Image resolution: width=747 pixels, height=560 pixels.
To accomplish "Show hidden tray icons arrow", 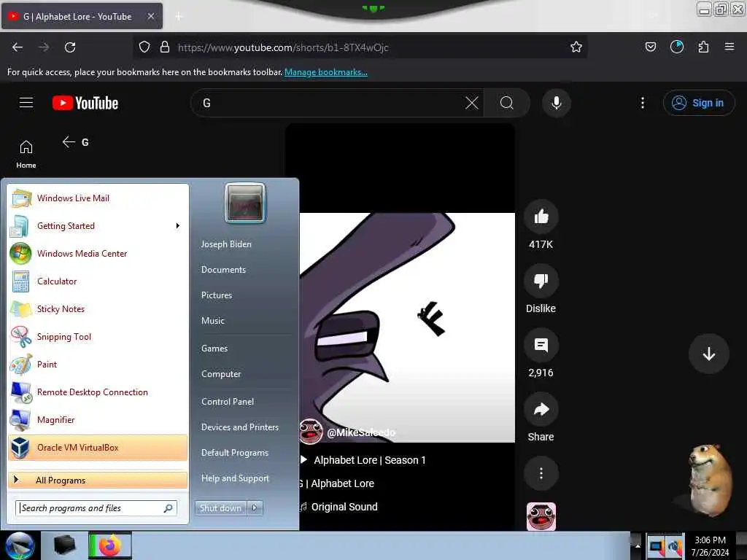I will 638,546.
